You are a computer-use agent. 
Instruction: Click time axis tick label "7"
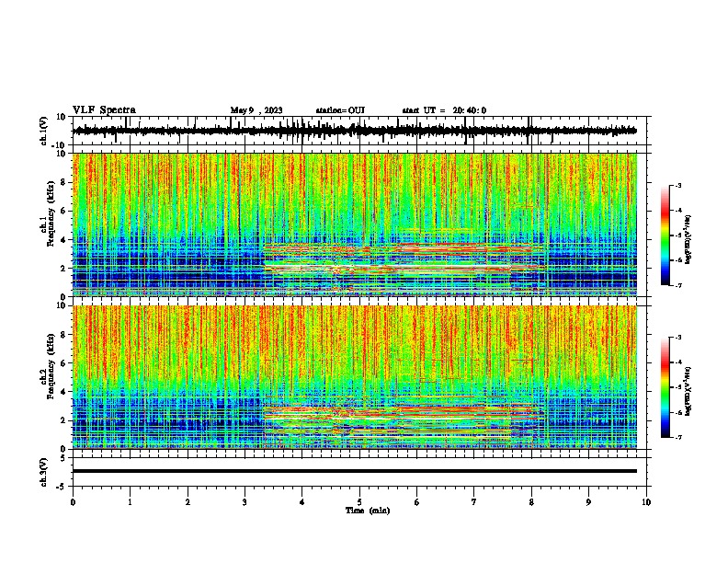coord(474,502)
